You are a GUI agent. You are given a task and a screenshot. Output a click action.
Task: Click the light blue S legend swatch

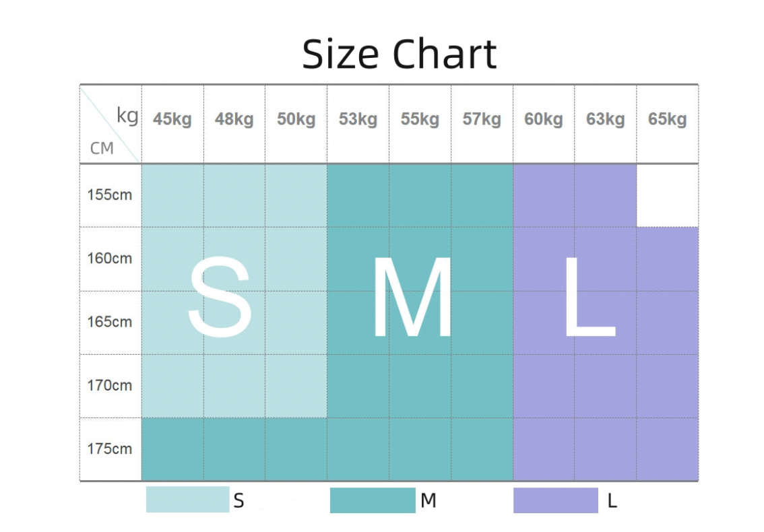coord(187,500)
